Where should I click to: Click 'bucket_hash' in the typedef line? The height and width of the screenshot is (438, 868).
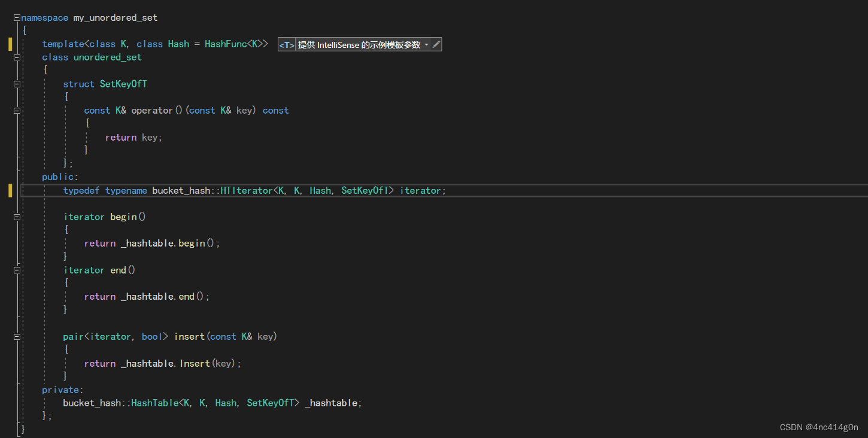pyautogui.click(x=181, y=191)
